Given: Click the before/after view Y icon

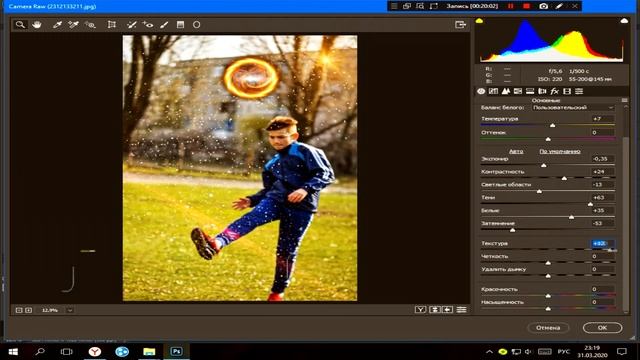Looking at the screenshot, I should (x=420, y=310).
